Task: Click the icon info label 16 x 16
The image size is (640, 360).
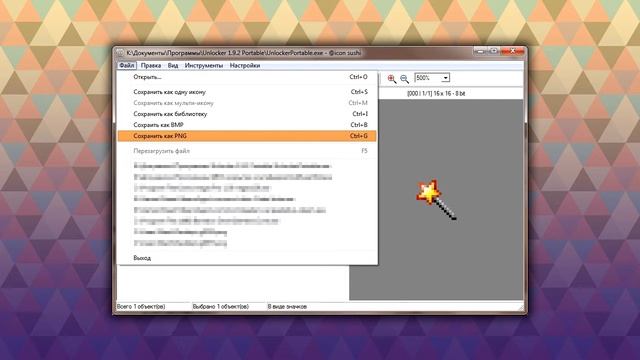Action: (436, 93)
